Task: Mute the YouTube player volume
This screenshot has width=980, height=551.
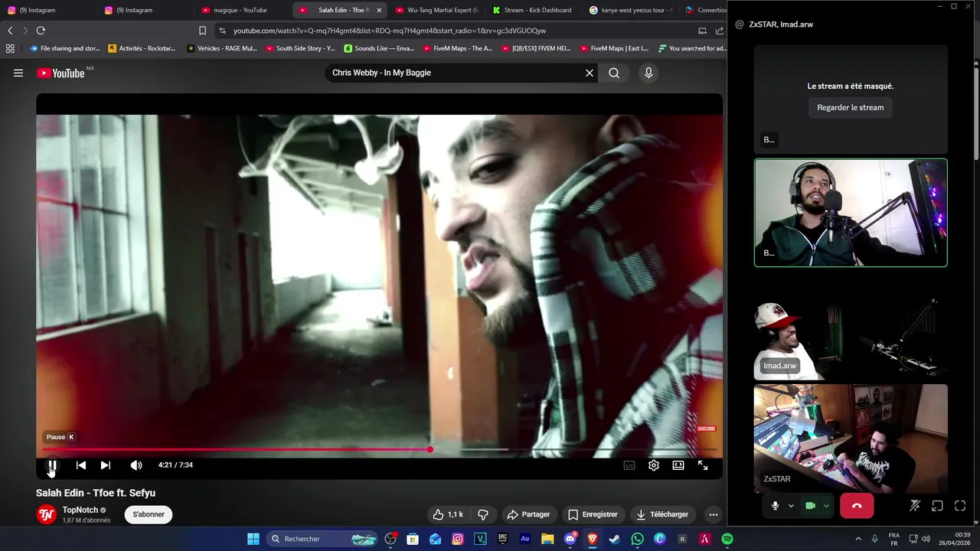Action: (136, 465)
